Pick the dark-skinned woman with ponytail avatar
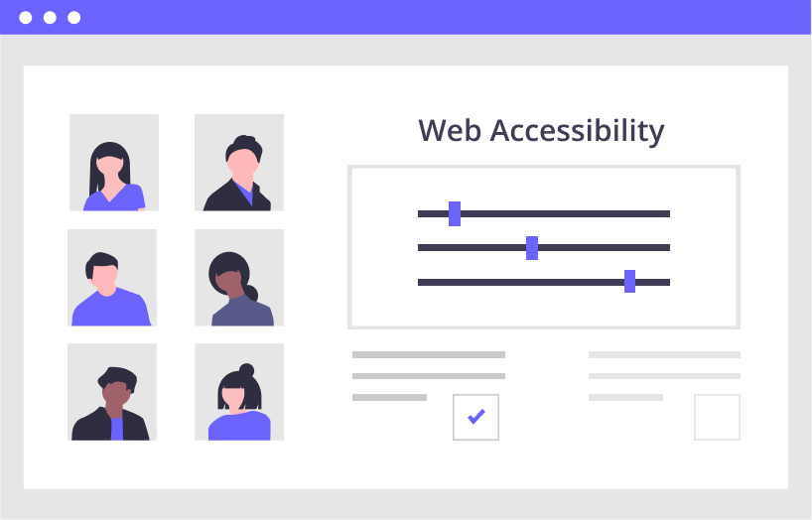This screenshot has width=812, height=520. click(239, 278)
